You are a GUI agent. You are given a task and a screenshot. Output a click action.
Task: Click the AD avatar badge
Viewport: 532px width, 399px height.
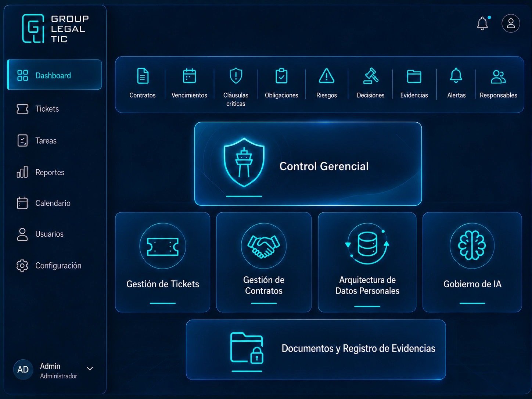(23, 369)
